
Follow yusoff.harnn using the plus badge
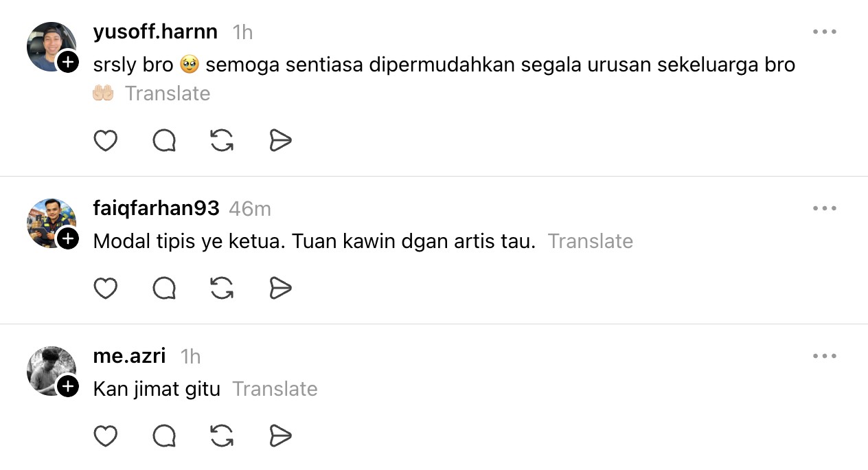point(67,63)
